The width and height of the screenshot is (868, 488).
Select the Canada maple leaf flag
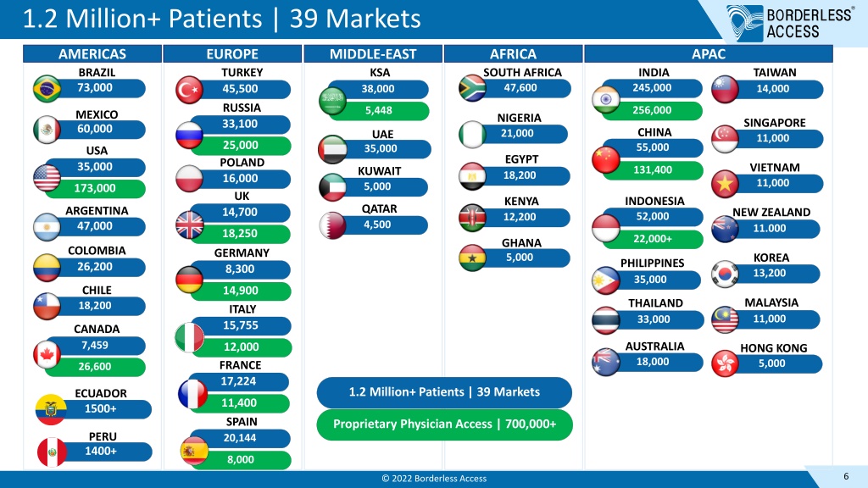tap(47, 355)
